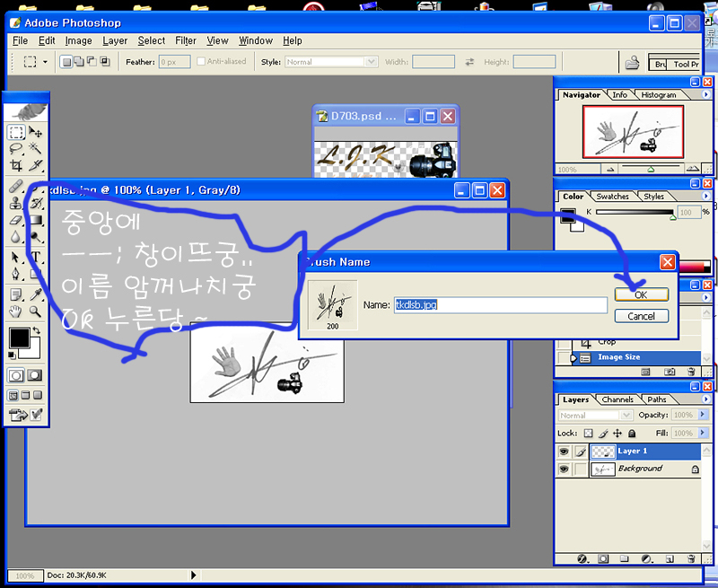Open the Filter menu
The image size is (718, 588).
click(186, 40)
